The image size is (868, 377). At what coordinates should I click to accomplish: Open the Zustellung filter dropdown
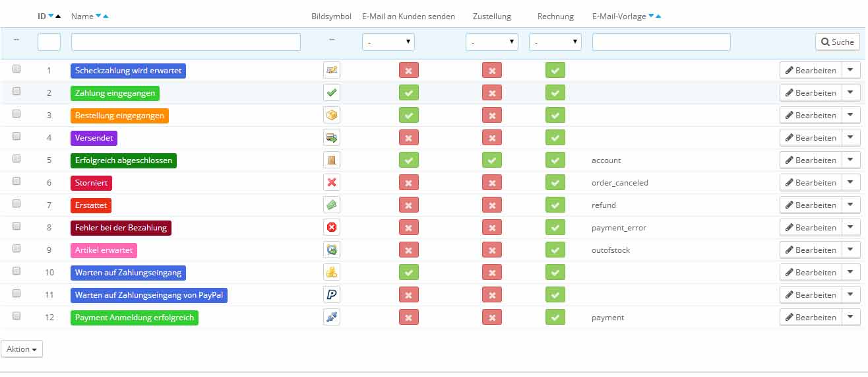point(492,42)
